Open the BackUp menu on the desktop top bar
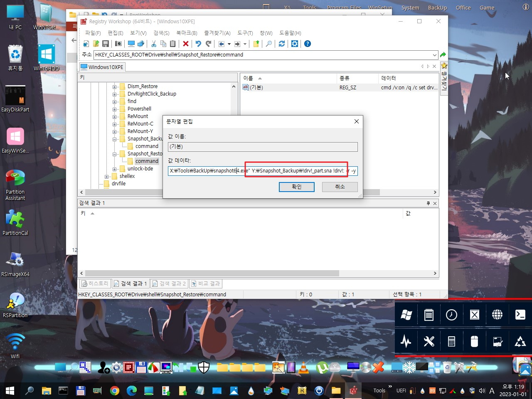The width and height of the screenshot is (532, 399). [x=437, y=7]
